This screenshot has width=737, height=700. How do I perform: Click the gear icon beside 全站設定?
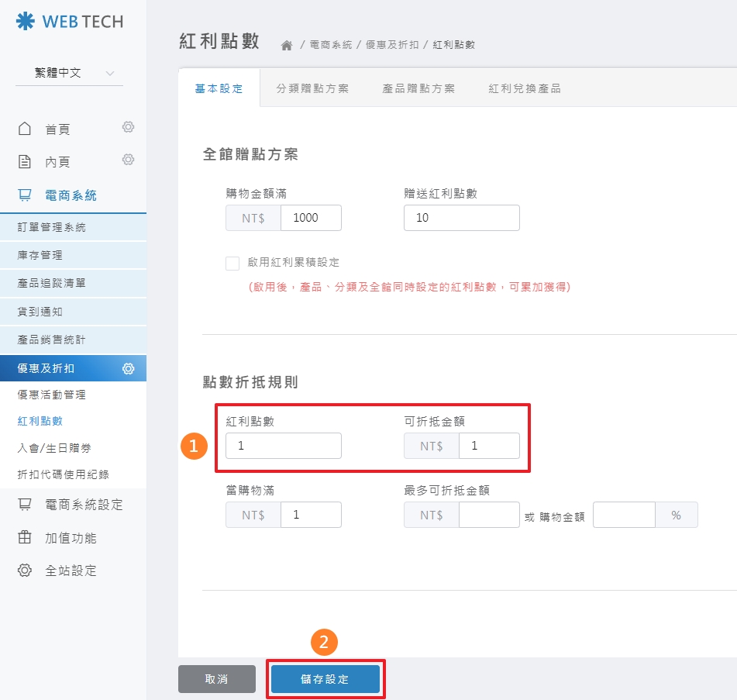[x=25, y=571]
